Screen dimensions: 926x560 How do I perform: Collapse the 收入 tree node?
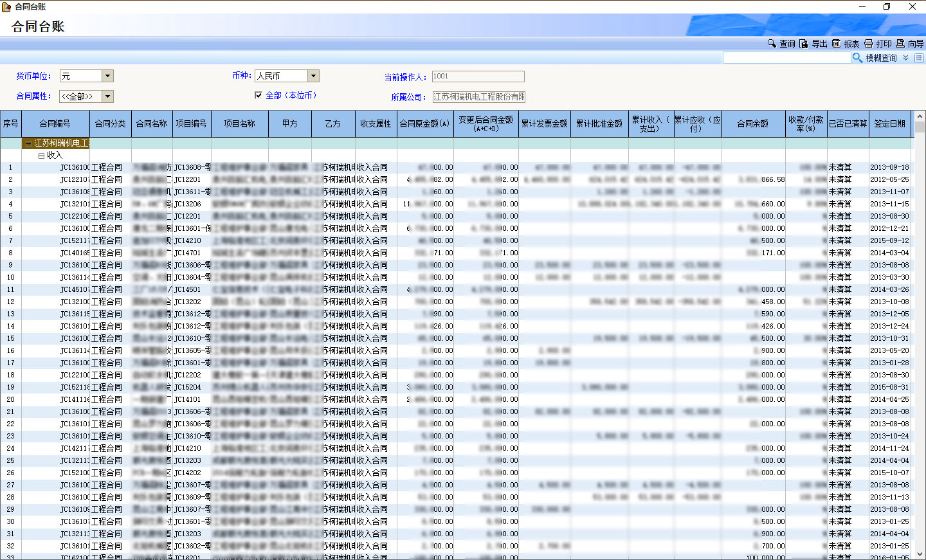(x=41, y=156)
